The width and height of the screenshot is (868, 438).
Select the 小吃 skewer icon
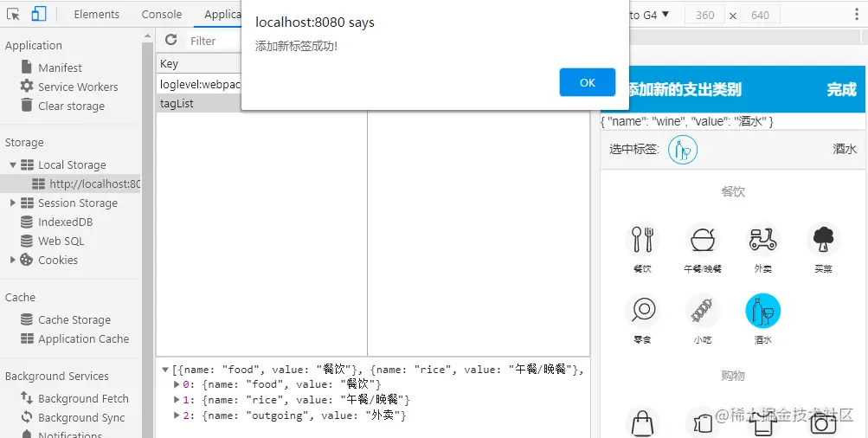tap(703, 310)
